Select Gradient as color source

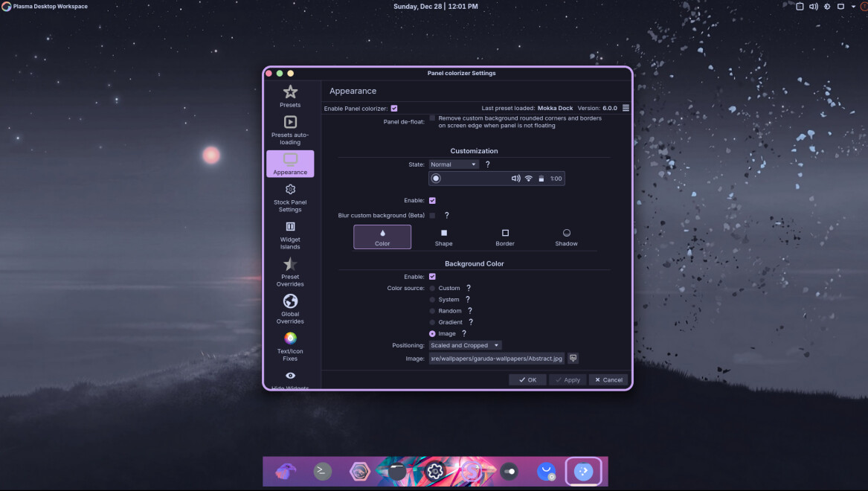pos(433,322)
